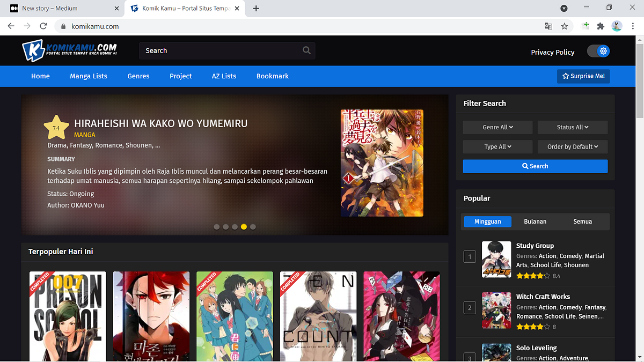
Task: Open the pink playing-cards manga cover
Action: [x=402, y=316]
